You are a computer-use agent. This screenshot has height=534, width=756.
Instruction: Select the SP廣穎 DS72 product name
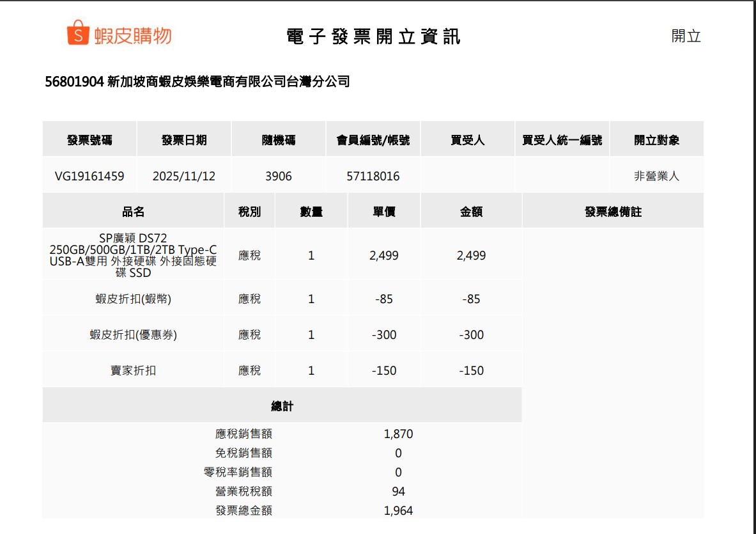pos(133,255)
